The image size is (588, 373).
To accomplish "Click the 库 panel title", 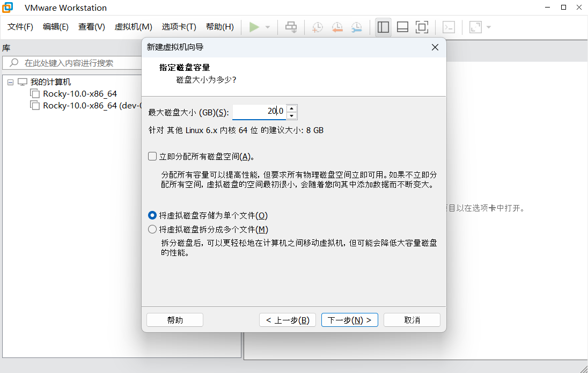I will (6, 48).
